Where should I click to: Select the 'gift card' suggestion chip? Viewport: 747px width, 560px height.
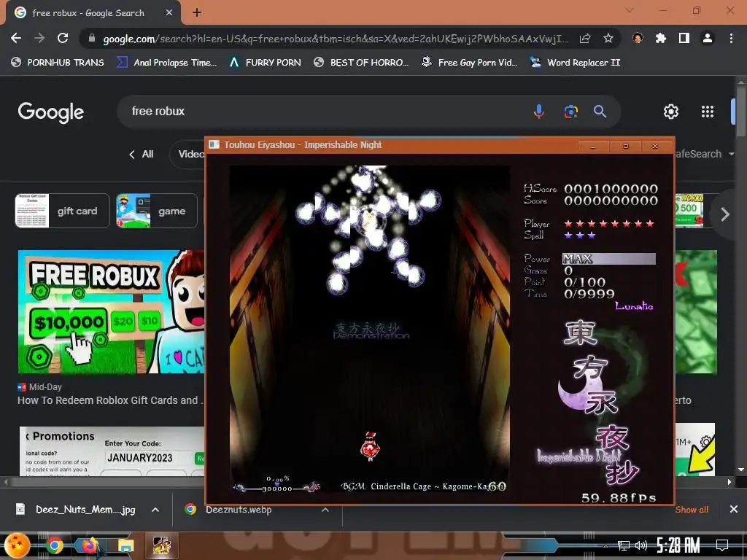[63, 211]
